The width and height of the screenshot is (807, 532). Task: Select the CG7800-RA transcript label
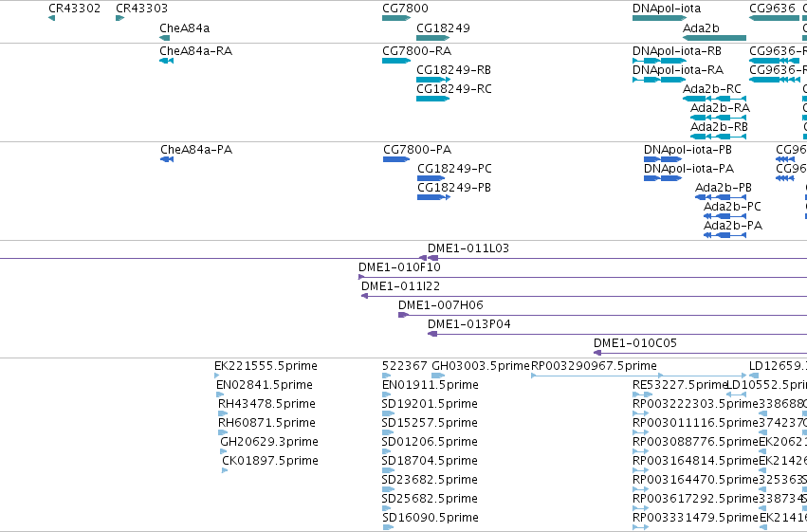[x=417, y=51]
